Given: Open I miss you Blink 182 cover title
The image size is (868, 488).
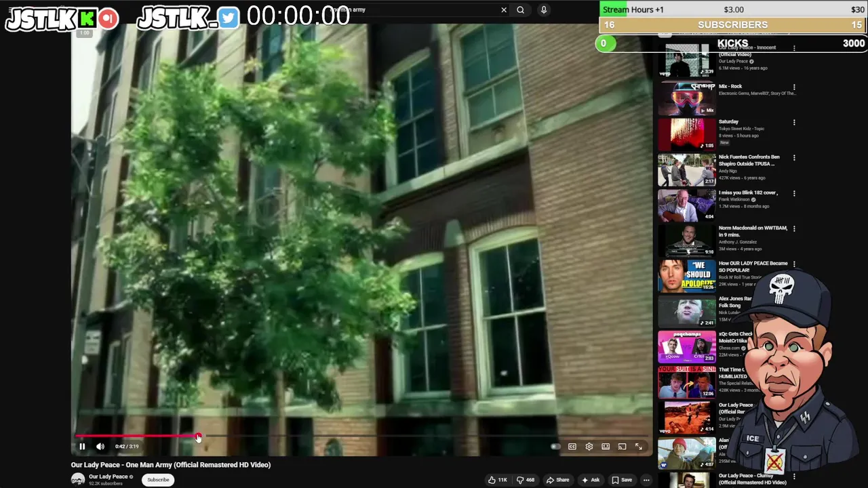Looking at the screenshot, I should (x=748, y=192).
